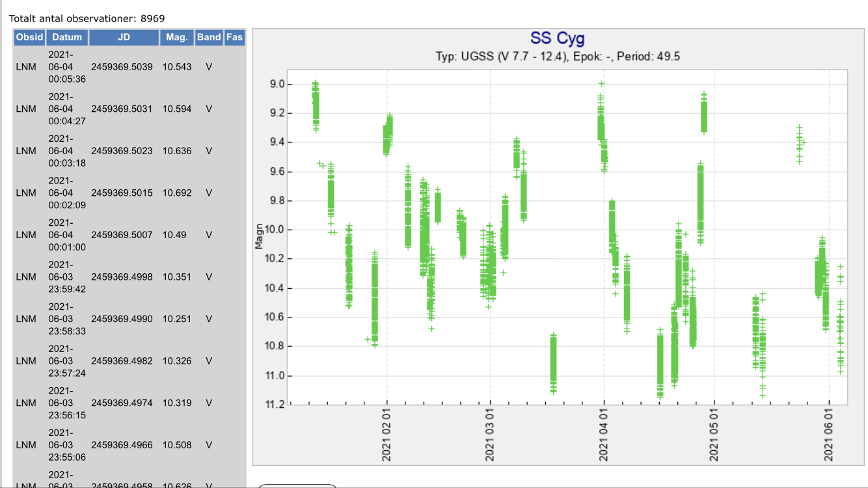Click the SS Cyg chart title
This screenshot has height=488, width=868.
click(557, 39)
